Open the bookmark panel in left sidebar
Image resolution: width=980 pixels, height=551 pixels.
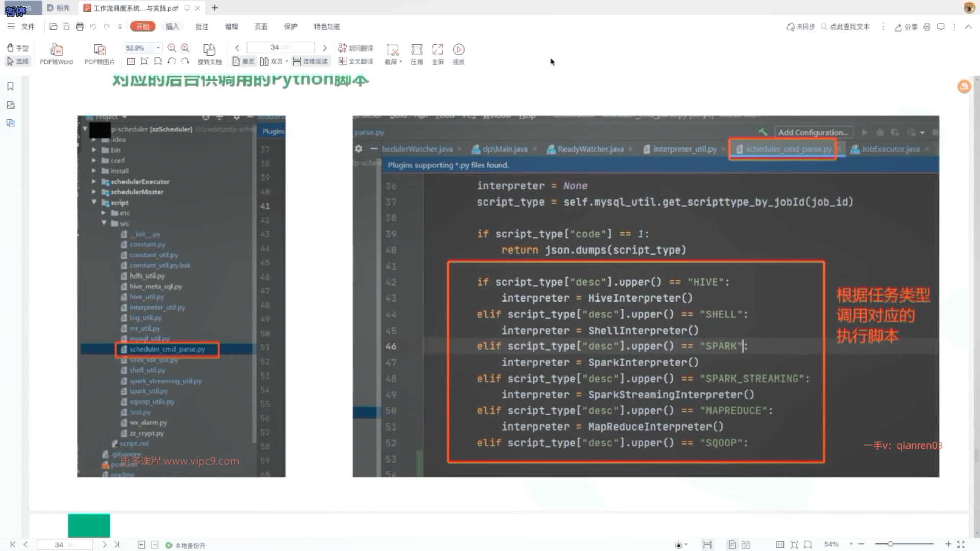[10, 86]
